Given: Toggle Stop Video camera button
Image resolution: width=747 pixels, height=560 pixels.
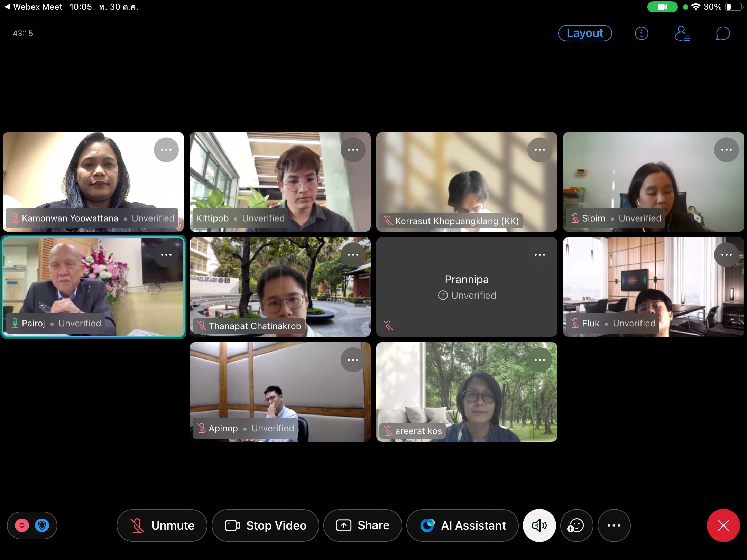Looking at the screenshot, I should [x=265, y=525].
